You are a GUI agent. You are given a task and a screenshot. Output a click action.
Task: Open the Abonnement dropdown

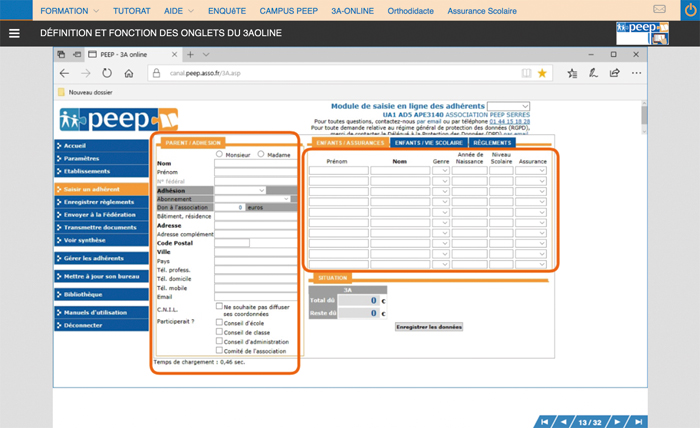286,198
